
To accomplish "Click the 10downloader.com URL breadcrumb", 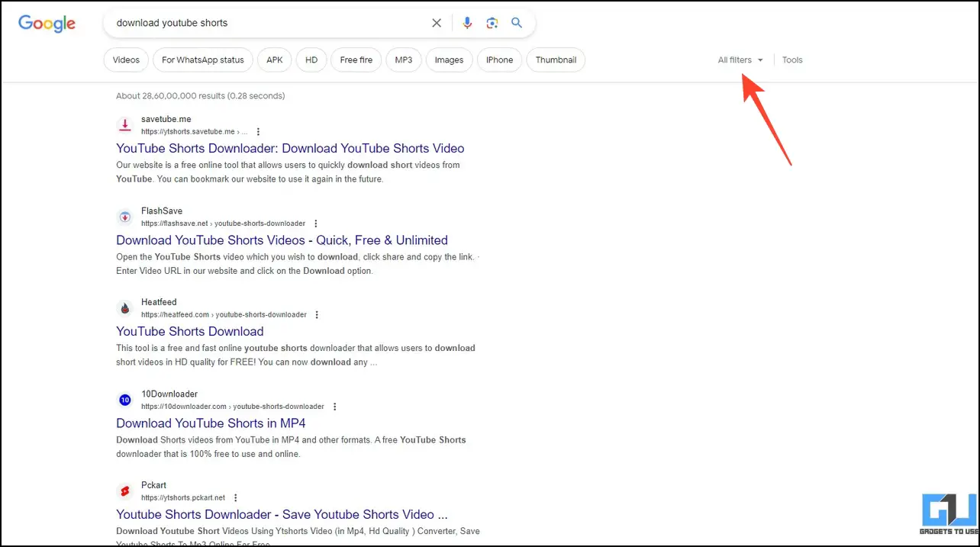I will 233,407.
